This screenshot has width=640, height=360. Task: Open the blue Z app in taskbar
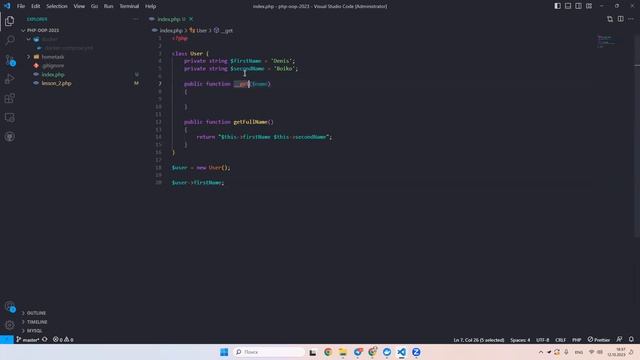416,352
